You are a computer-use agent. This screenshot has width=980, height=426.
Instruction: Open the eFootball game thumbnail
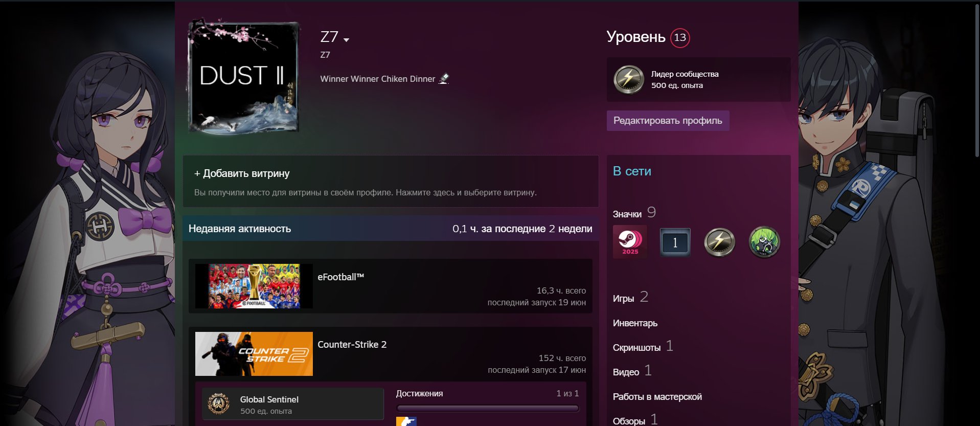pos(254,286)
